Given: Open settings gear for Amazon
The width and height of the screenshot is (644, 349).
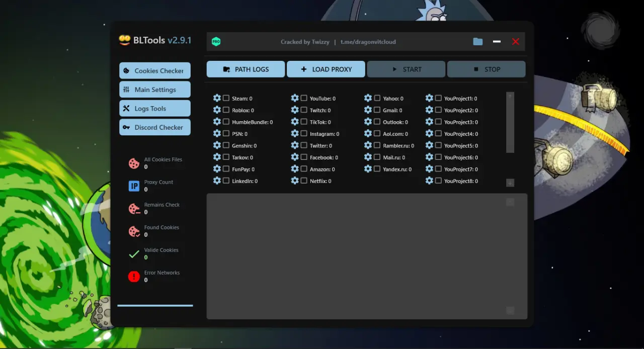Looking at the screenshot, I should pos(295,169).
